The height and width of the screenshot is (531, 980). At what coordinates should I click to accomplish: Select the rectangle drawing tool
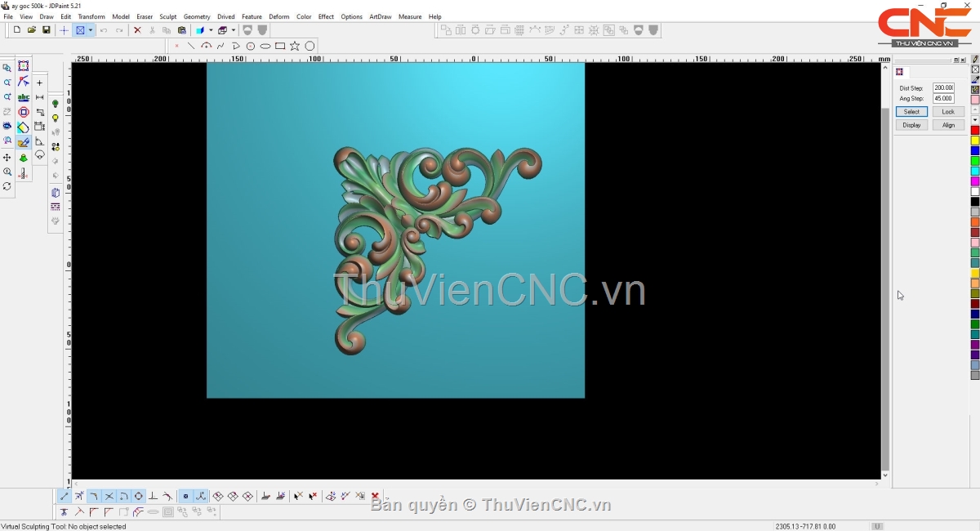tap(280, 46)
